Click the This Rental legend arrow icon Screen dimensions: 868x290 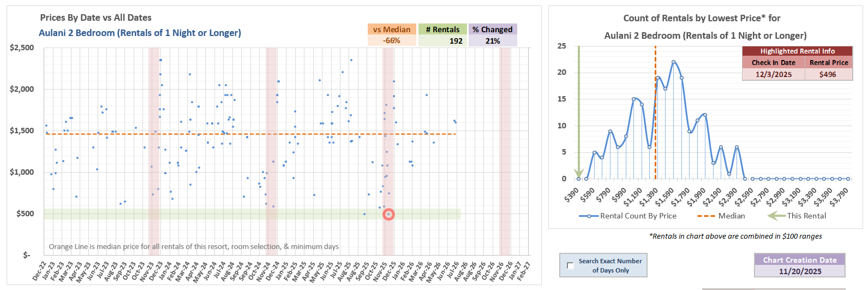click(x=776, y=216)
